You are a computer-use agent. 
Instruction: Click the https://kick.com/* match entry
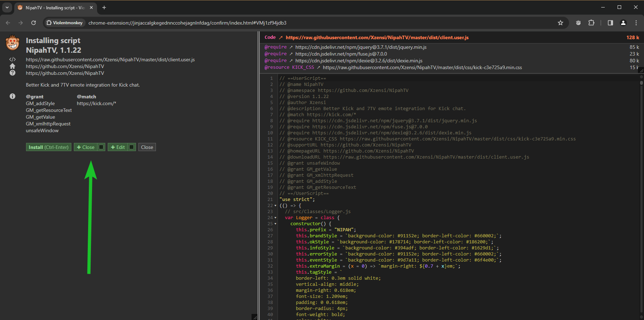tap(96, 103)
